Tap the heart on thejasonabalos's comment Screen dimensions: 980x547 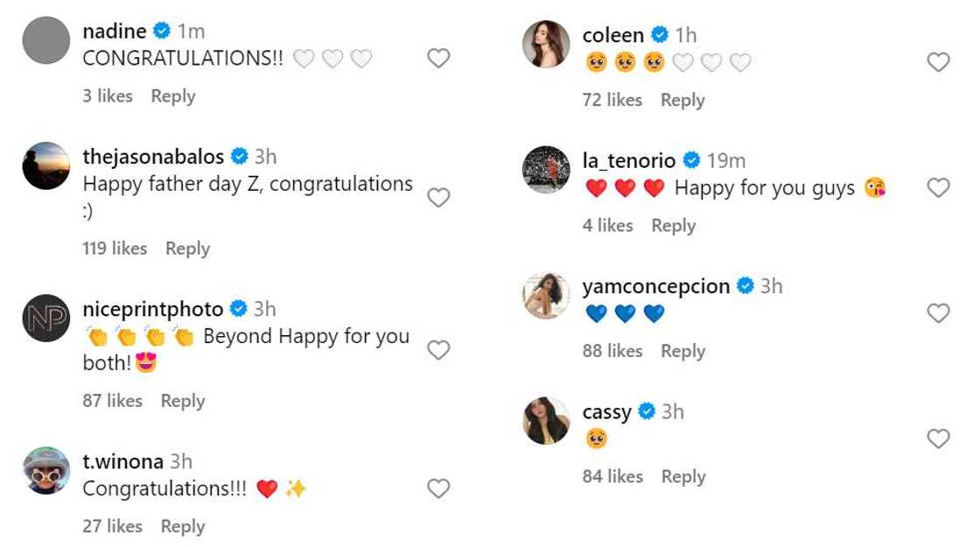(438, 198)
